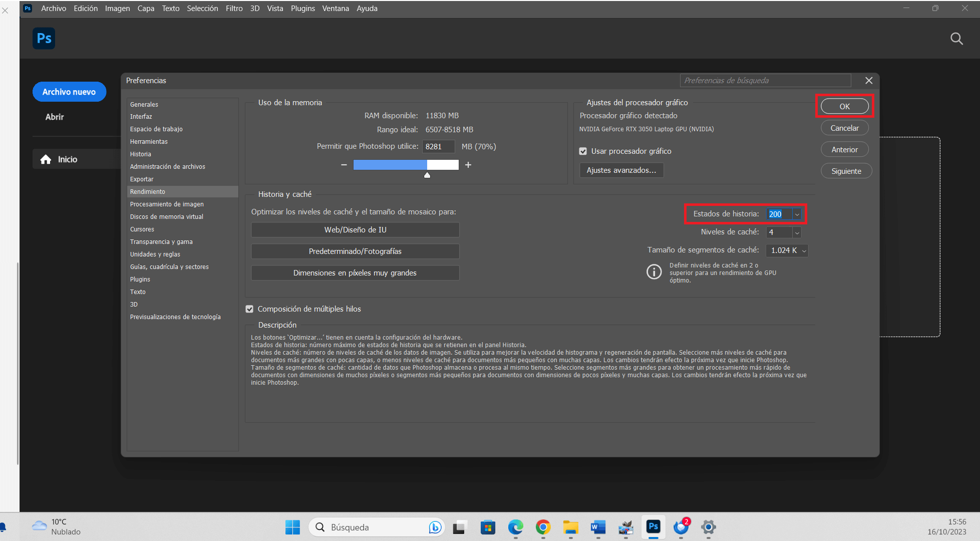Select Guías, cuadrícula y sectores category
The width and height of the screenshot is (980, 541).
(x=169, y=266)
